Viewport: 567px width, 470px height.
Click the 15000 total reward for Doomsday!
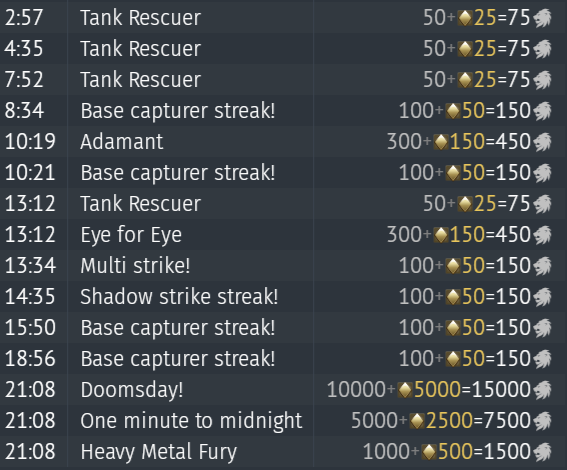tap(501, 390)
